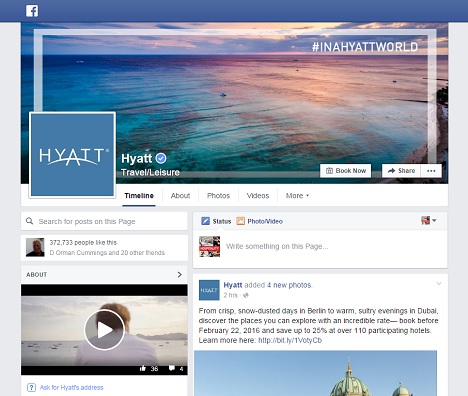Open the three-dots more options button
The height and width of the screenshot is (396, 468).
point(431,171)
